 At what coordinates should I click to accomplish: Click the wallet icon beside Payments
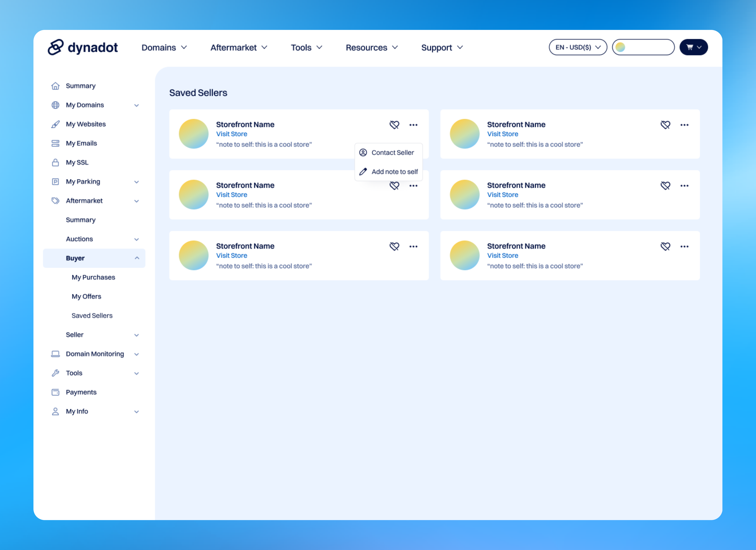tap(55, 392)
